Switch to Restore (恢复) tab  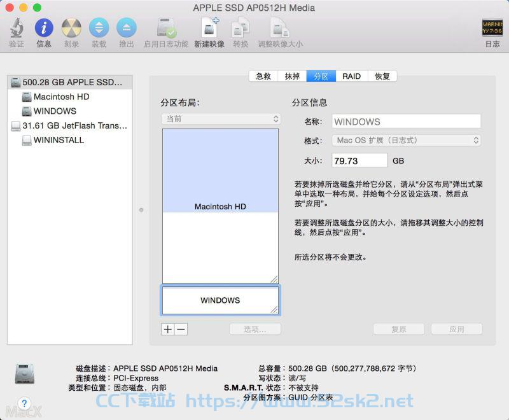tap(382, 76)
